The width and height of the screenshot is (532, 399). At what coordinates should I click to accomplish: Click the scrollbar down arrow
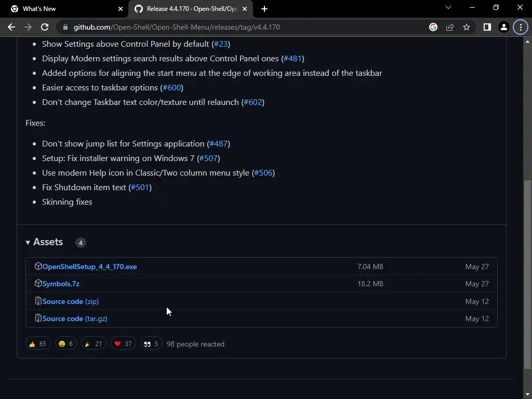tap(528, 395)
